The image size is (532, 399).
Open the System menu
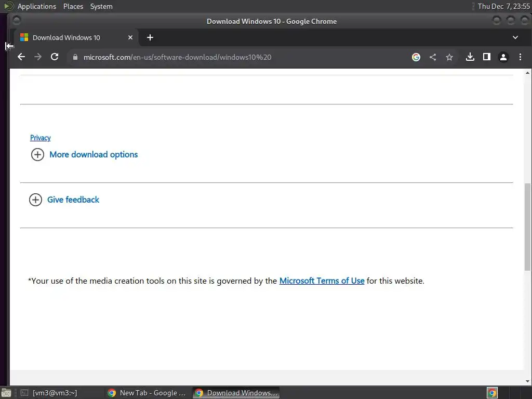tap(101, 6)
